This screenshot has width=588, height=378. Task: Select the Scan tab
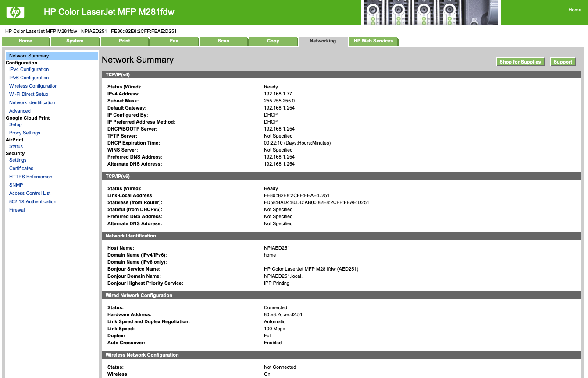tap(224, 41)
